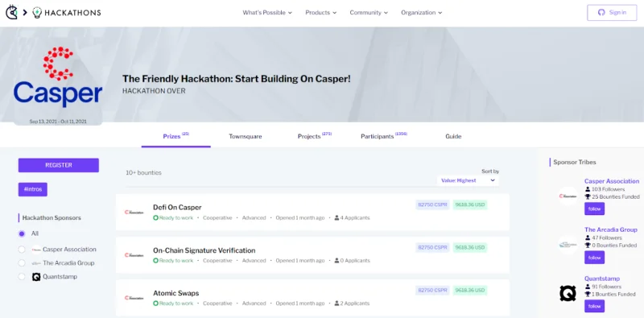644x318 pixels.
Task: Click the Casper Association icon in sponsor filter
Action: [36, 250]
